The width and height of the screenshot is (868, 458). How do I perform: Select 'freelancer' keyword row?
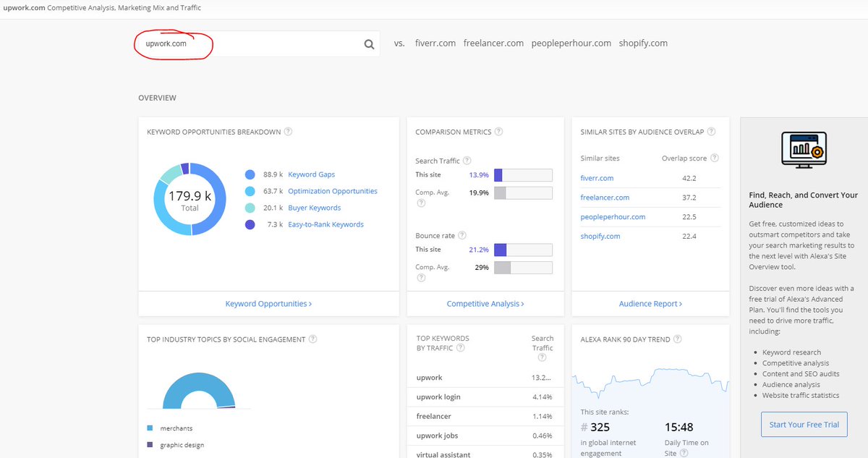point(485,417)
